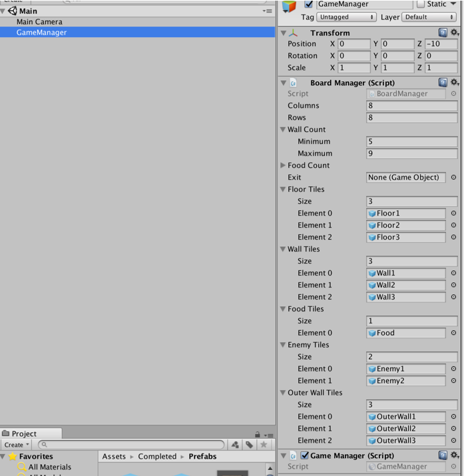The height and width of the screenshot is (476, 464).
Task: Click Position Z value field
Action: click(x=441, y=44)
